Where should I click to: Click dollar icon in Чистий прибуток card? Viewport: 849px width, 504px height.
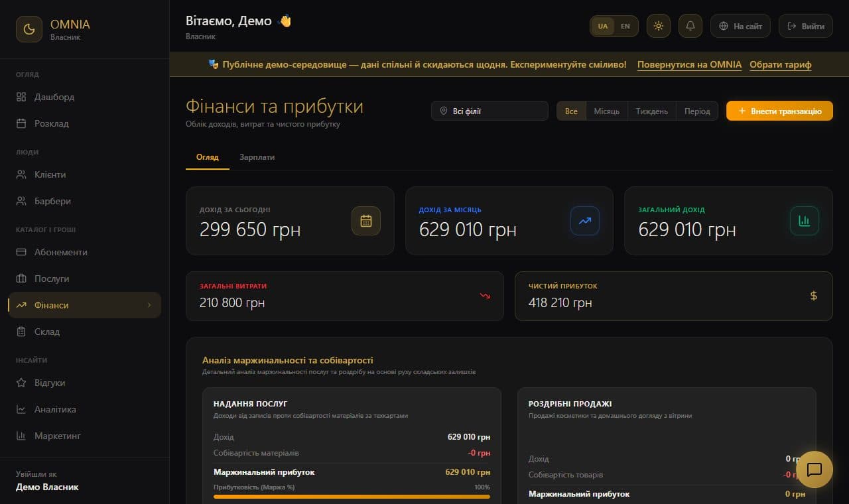814,296
